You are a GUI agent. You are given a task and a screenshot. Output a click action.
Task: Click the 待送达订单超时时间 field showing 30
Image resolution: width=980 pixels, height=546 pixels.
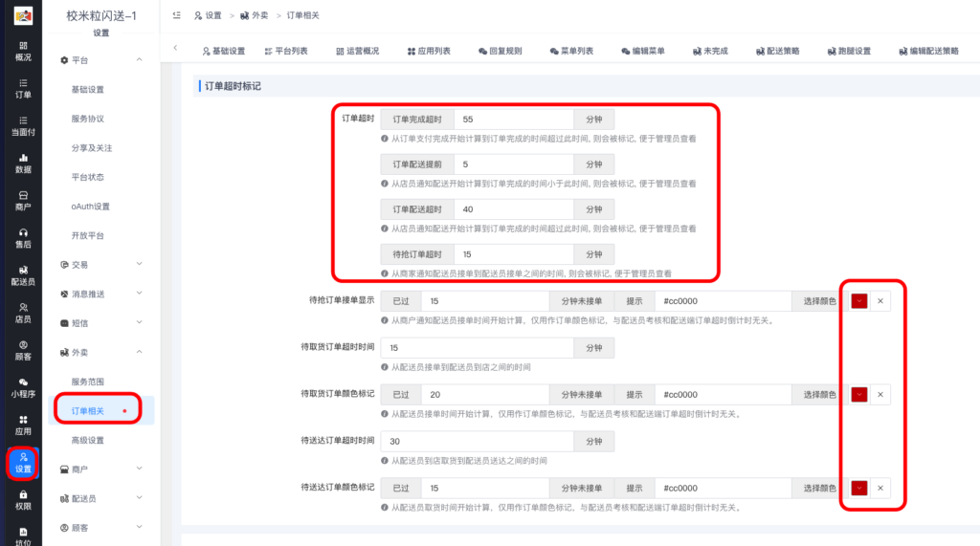coord(478,442)
